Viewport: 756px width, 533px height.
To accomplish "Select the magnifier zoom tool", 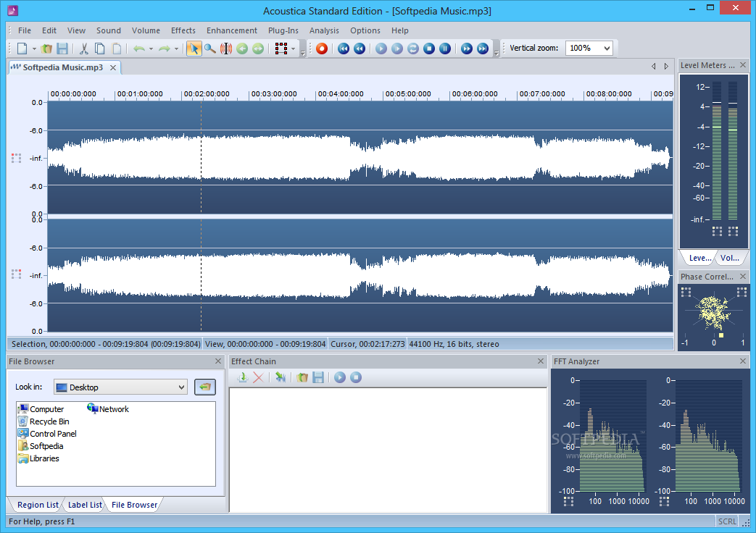I will (x=209, y=49).
